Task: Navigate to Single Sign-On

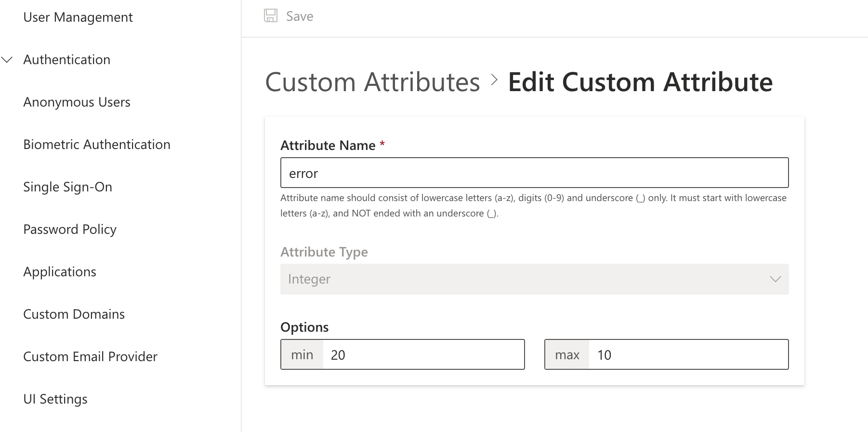Action: pyautogui.click(x=68, y=187)
